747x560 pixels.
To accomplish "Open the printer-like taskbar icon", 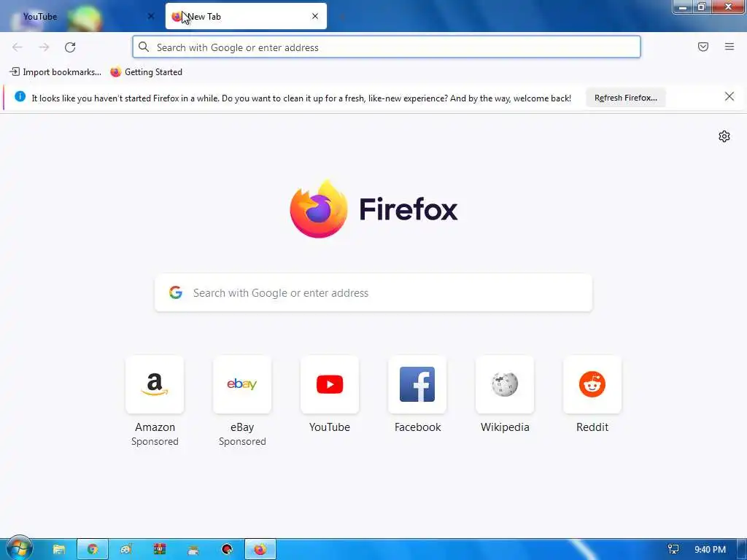I will click(193, 550).
